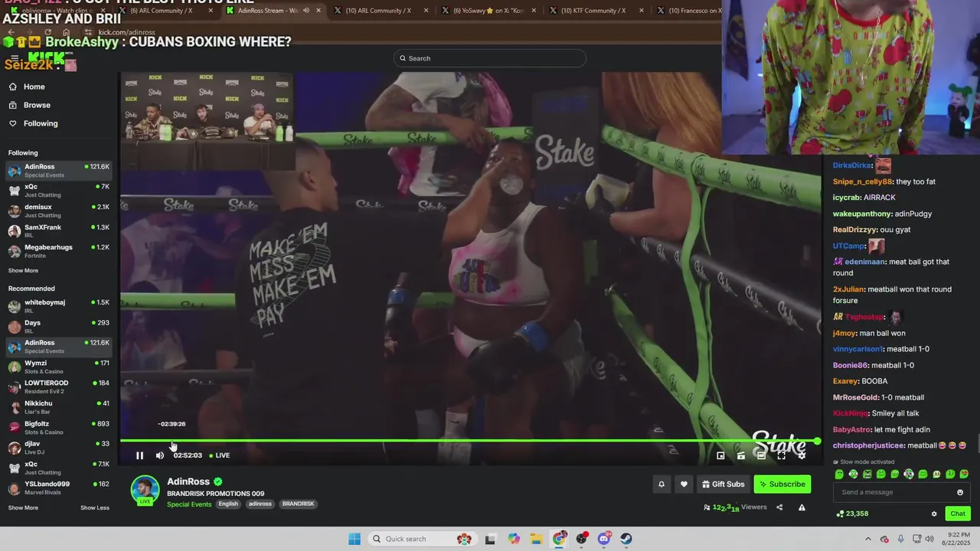The width and height of the screenshot is (980, 551).
Task: Click the Kick search box
Action: point(490,58)
